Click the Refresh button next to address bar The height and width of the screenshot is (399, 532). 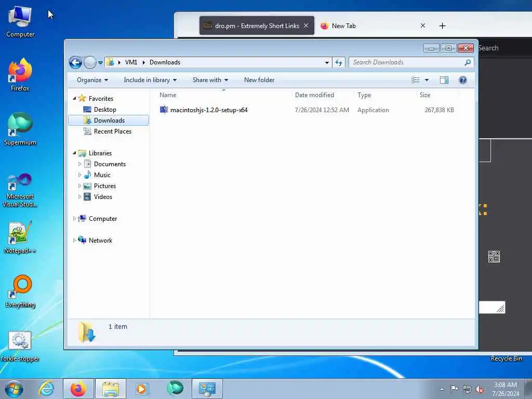point(339,62)
